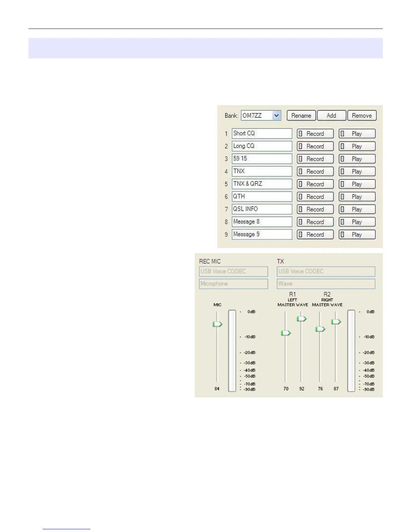The image size is (411, 532).
Task: Click the R1 LEFT MASTER slider at 70
Action: tap(286, 333)
